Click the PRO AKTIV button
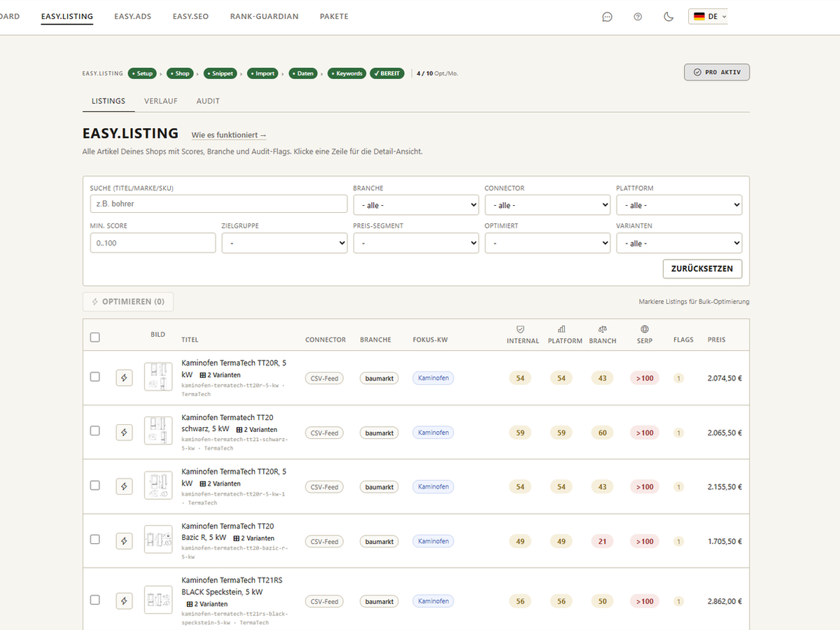Image resolution: width=840 pixels, height=630 pixels. tap(717, 72)
